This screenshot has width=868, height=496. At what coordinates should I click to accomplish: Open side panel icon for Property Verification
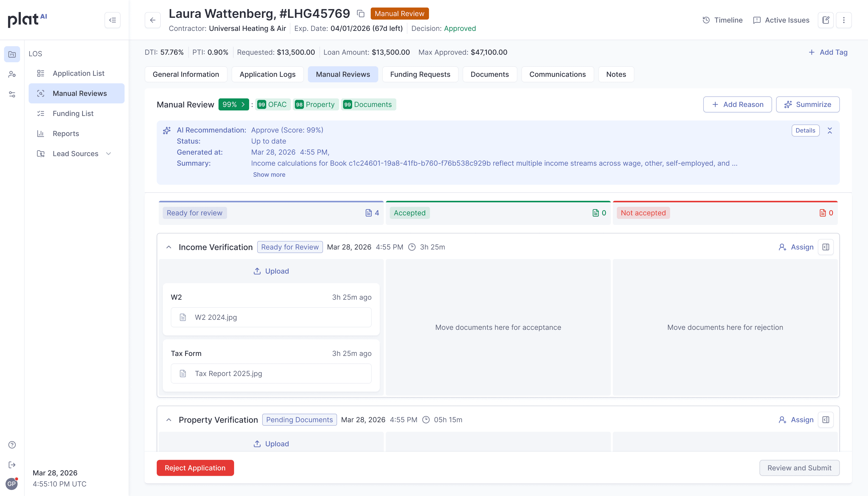click(x=826, y=420)
